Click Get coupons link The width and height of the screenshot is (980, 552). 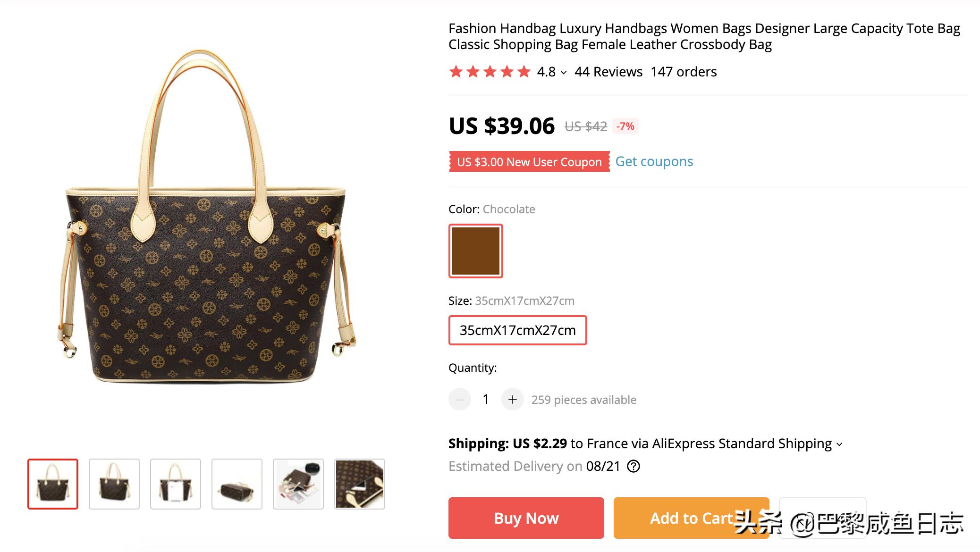[x=654, y=161]
